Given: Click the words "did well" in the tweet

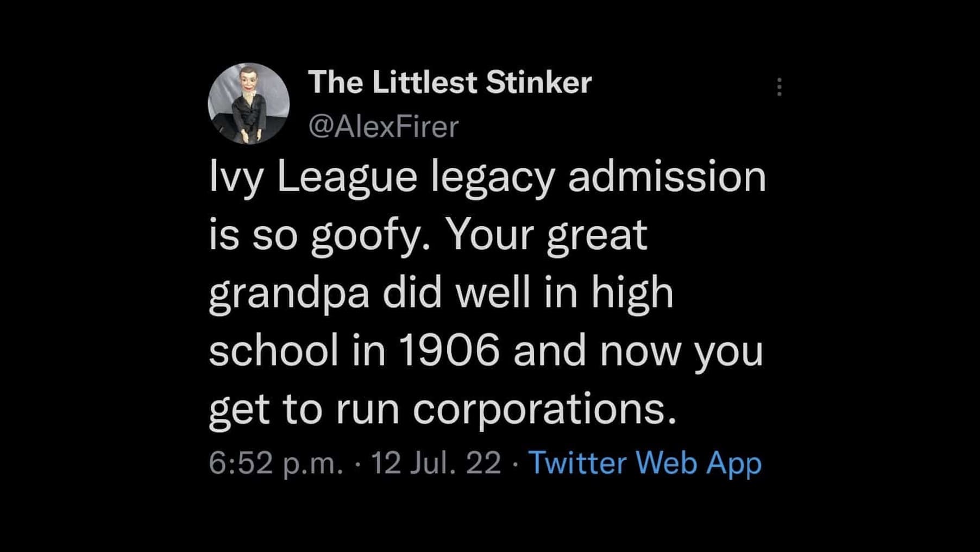Looking at the screenshot, I should coord(456,293).
